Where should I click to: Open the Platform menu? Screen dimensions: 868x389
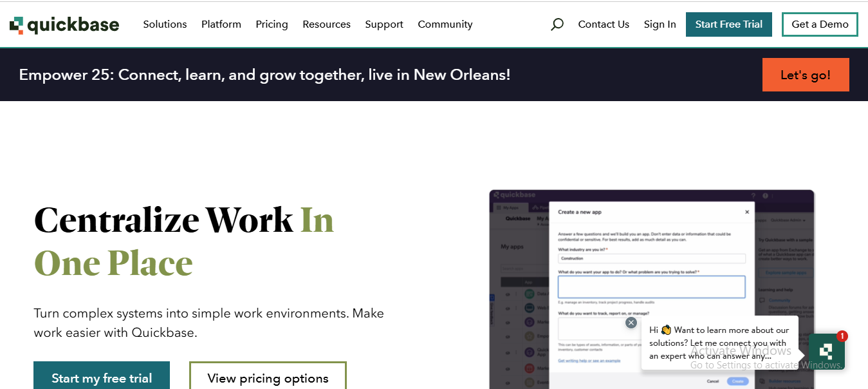pyautogui.click(x=221, y=24)
